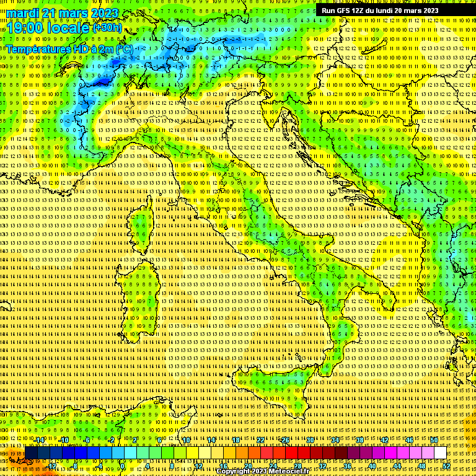Click the '-14' label above the legend

click(x=39, y=441)
